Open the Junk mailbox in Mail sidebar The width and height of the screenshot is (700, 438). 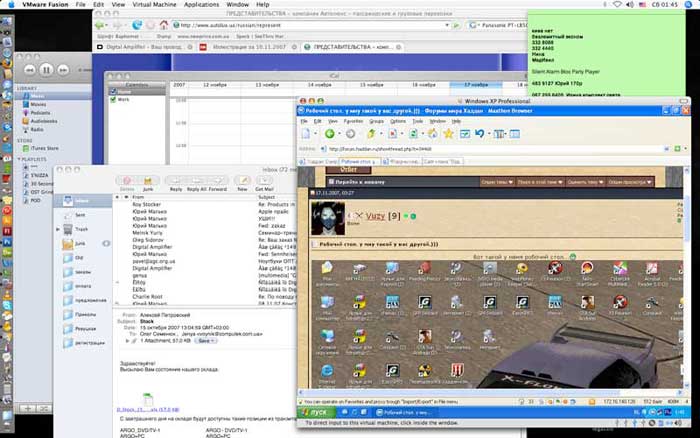(79, 243)
